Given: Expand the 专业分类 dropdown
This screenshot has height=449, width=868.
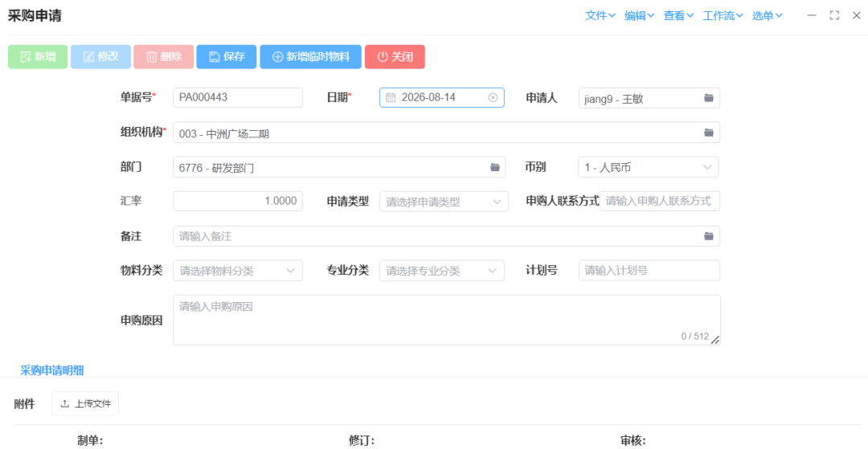Looking at the screenshot, I should coord(442,271).
